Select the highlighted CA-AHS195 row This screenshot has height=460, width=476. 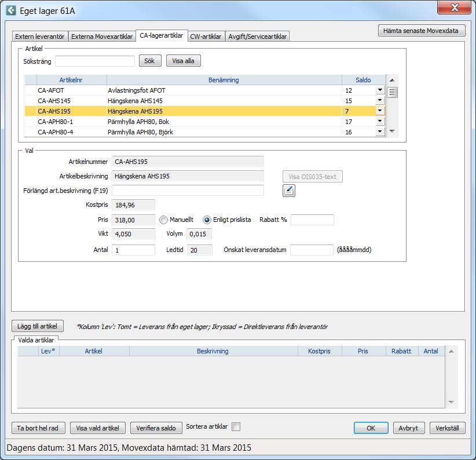click(205, 111)
